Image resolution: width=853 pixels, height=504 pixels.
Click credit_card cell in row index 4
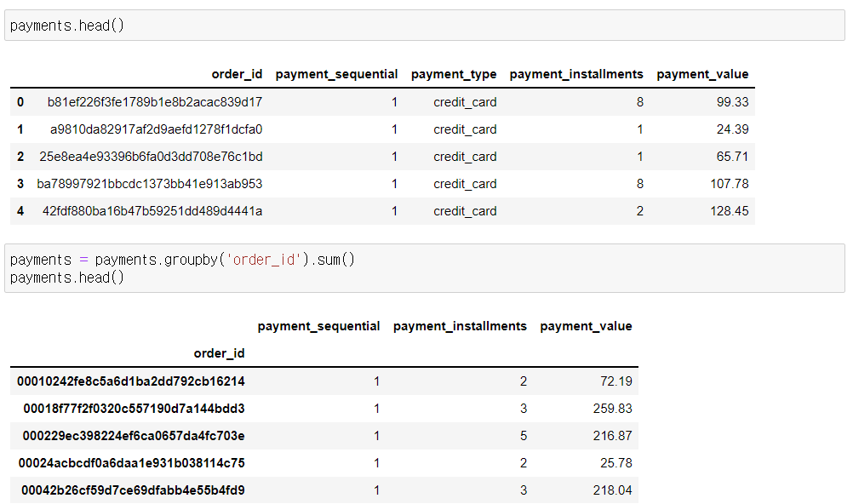(465, 210)
